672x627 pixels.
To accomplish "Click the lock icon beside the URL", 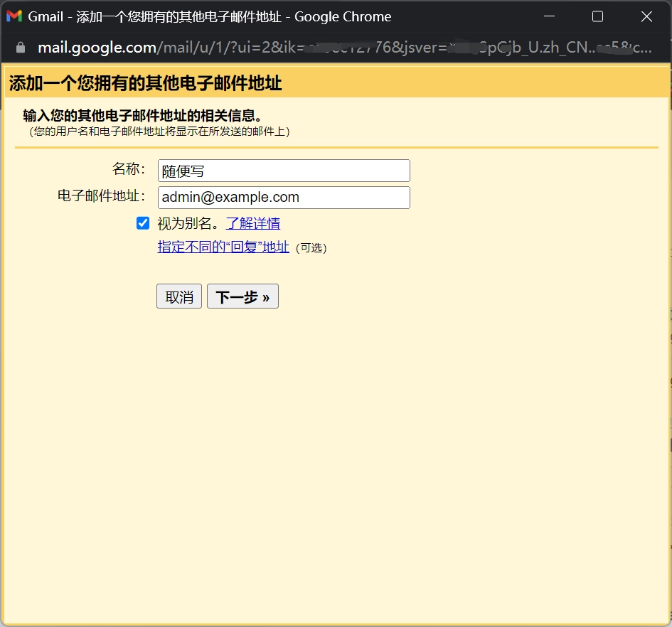I will (x=20, y=48).
